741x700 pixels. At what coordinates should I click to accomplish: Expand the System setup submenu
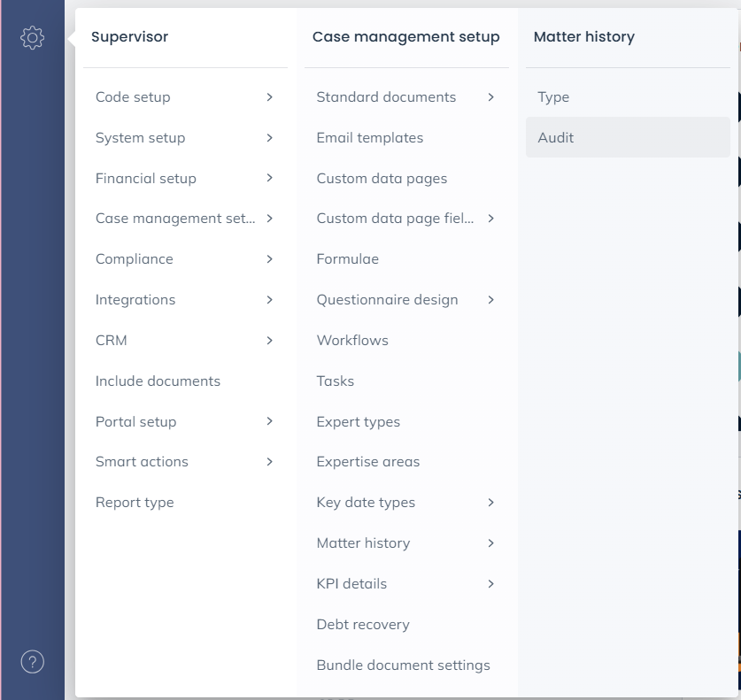pyautogui.click(x=184, y=138)
